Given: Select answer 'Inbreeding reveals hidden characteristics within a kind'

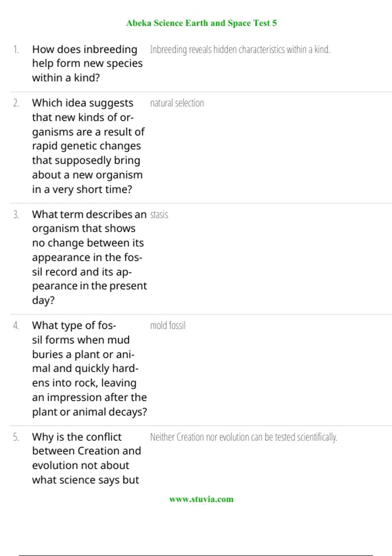Looking at the screenshot, I should (x=240, y=49).
